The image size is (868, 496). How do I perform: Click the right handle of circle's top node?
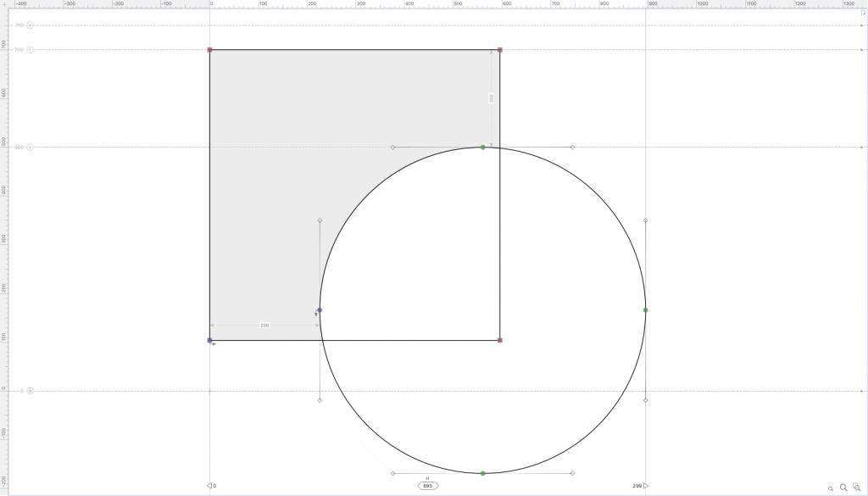[x=572, y=148]
